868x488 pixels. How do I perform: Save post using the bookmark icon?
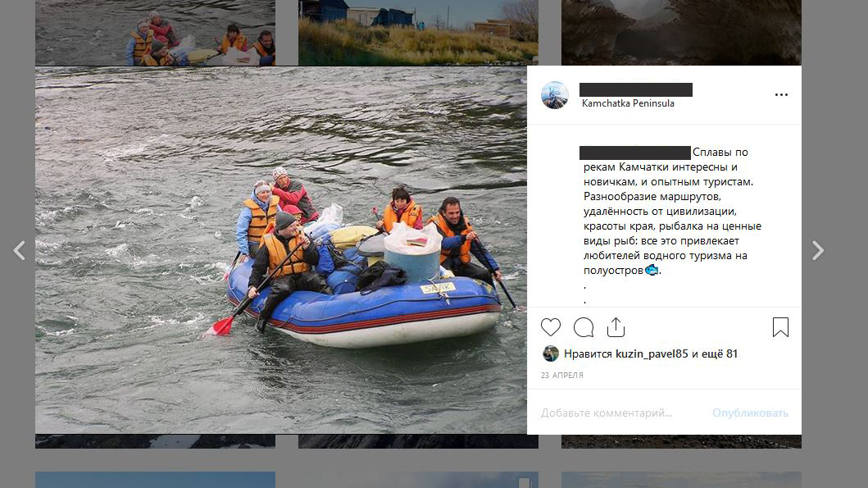(780, 326)
